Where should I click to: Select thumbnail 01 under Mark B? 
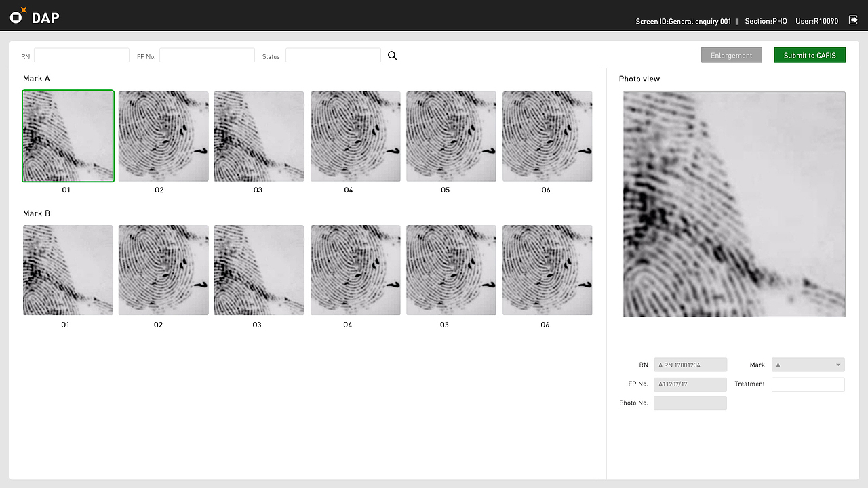click(x=68, y=270)
